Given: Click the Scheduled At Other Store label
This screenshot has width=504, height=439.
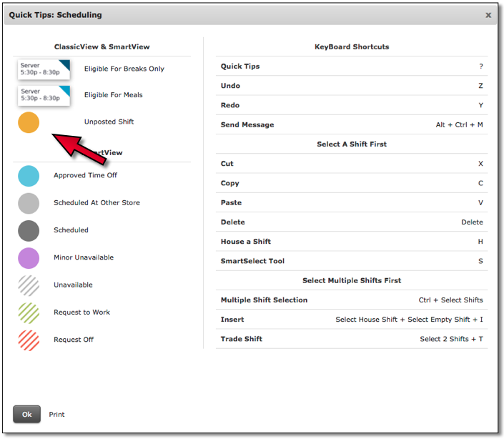Looking at the screenshot, I should click(x=97, y=203).
